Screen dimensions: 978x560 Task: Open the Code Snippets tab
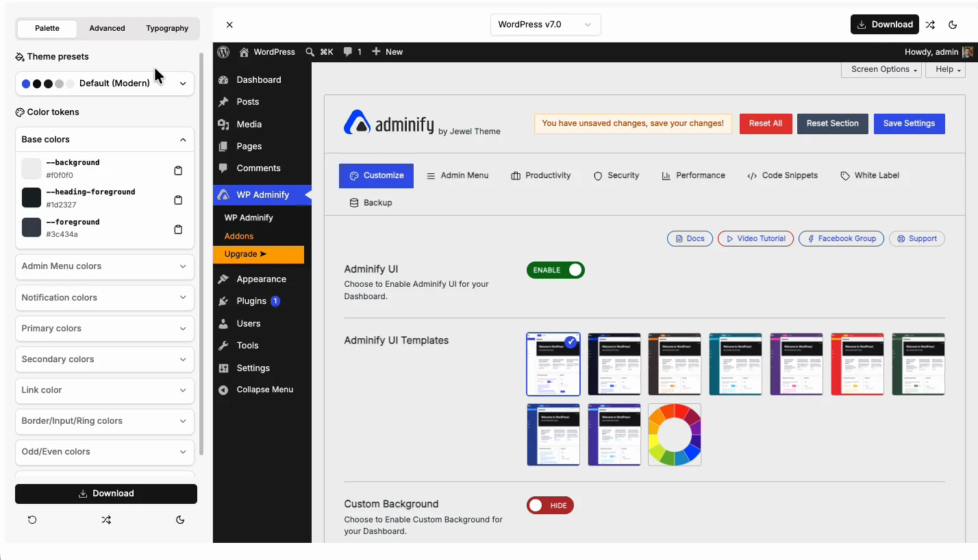click(x=783, y=175)
